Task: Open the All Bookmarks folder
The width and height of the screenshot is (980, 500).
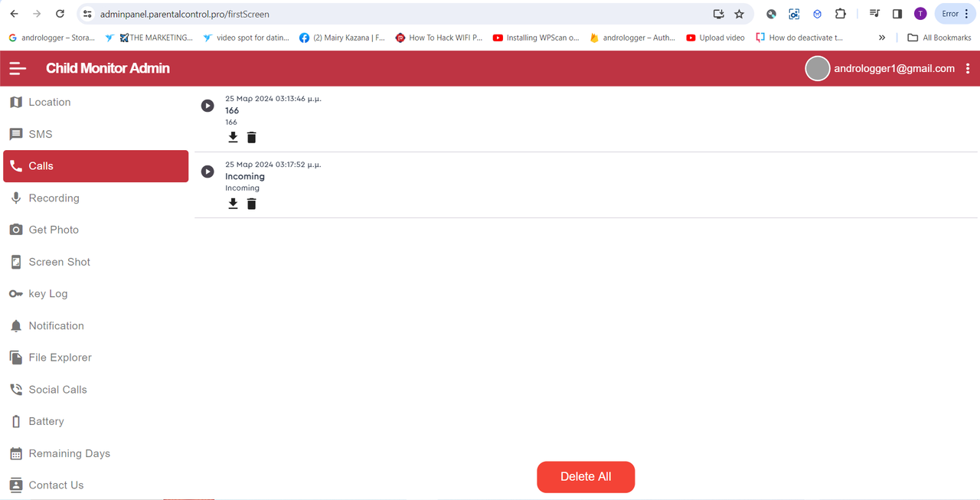Action: pos(939,38)
